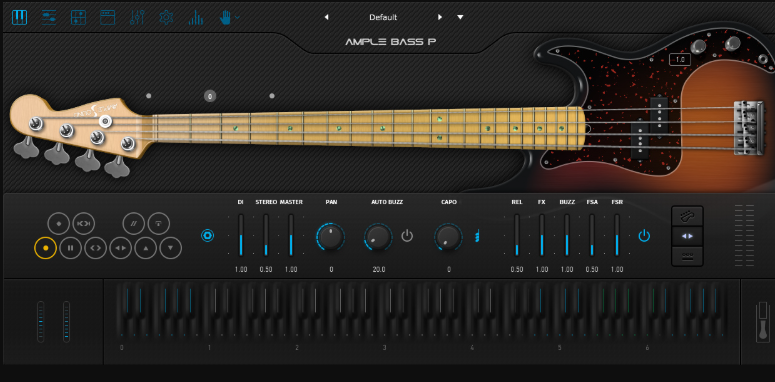Toggle the sustain pedal icon

[x=763, y=322]
